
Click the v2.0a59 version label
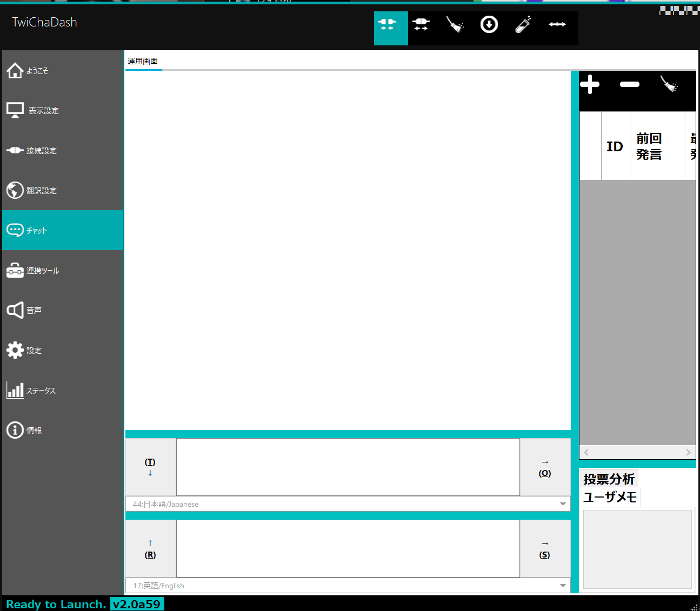pos(137,604)
